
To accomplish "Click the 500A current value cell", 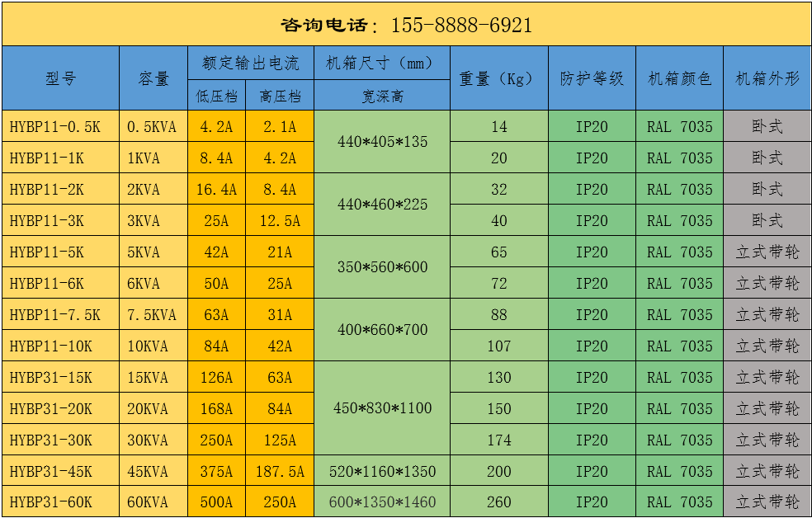I will (x=216, y=502).
